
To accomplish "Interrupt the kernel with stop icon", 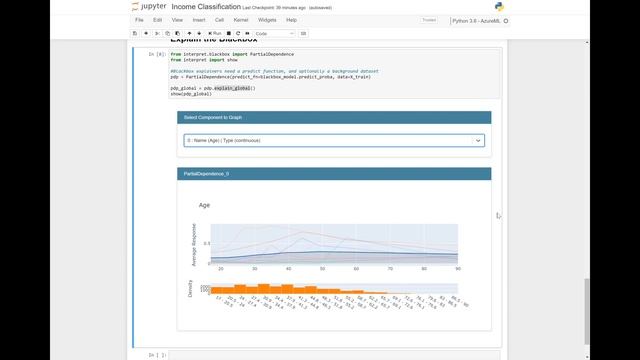I will [x=229, y=33].
